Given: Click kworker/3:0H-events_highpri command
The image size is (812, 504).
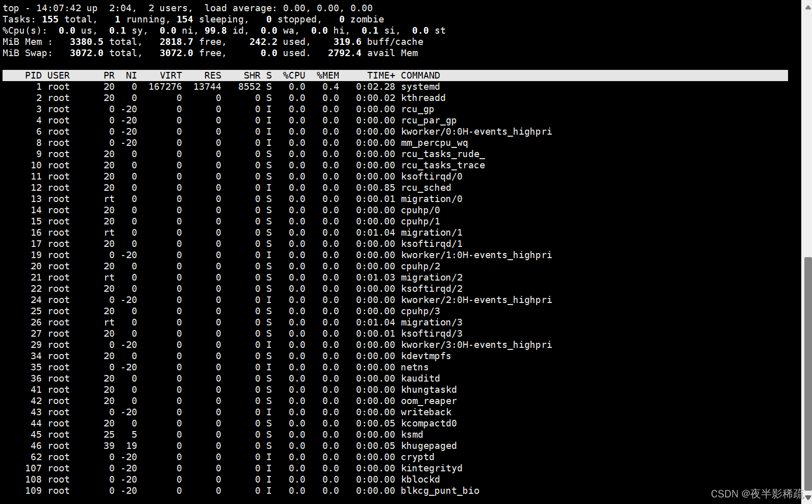Looking at the screenshot, I should [476, 345].
